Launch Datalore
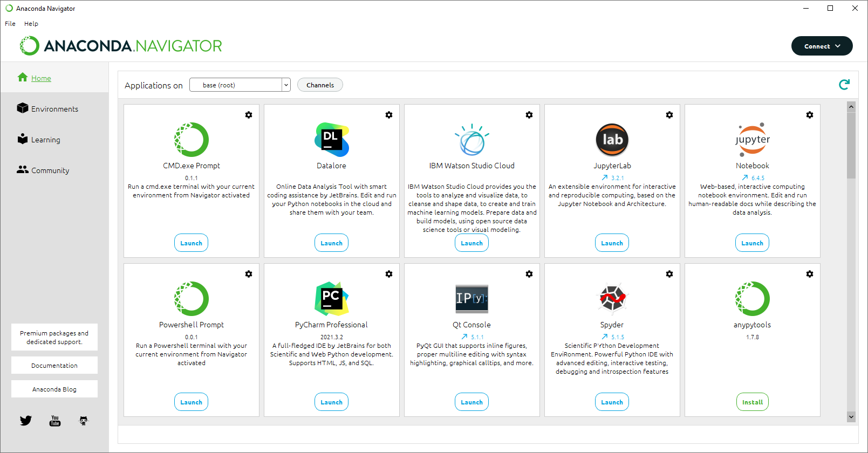This screenshot has height=453, width=868. coord(331,243)
